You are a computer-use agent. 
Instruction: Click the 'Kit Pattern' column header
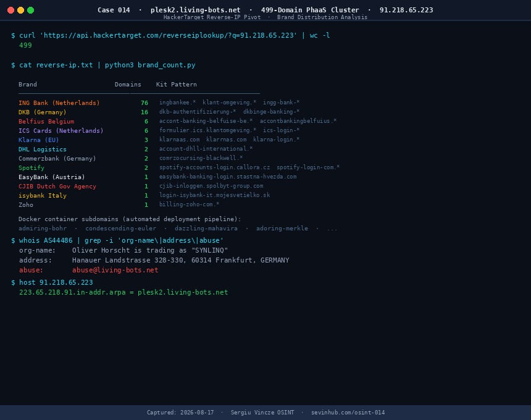coord(176,85)
